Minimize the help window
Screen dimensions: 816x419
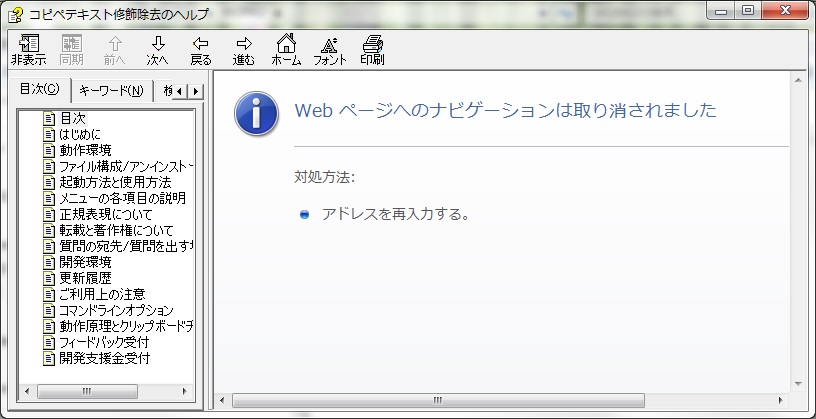click(x=721, y=10)
